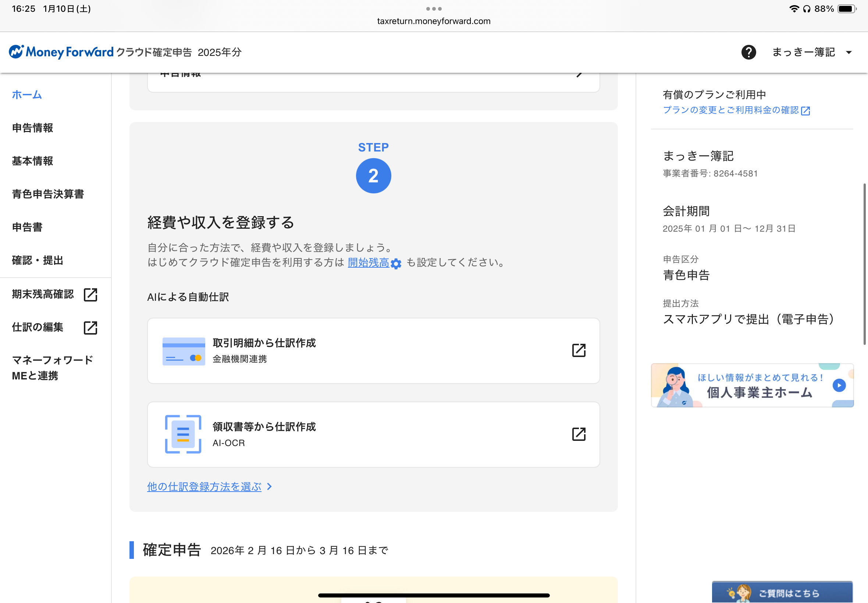Click external-link icon beside 仕訳の編集

(90, 328)
